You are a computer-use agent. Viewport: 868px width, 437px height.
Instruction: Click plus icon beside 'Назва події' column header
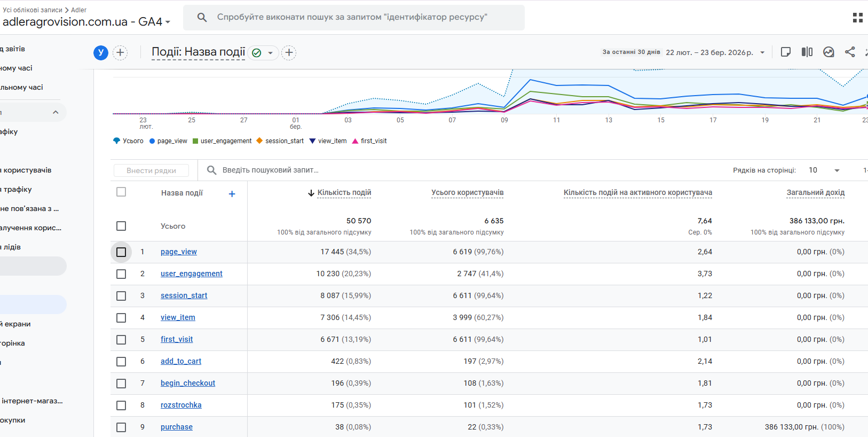[232, 194]
